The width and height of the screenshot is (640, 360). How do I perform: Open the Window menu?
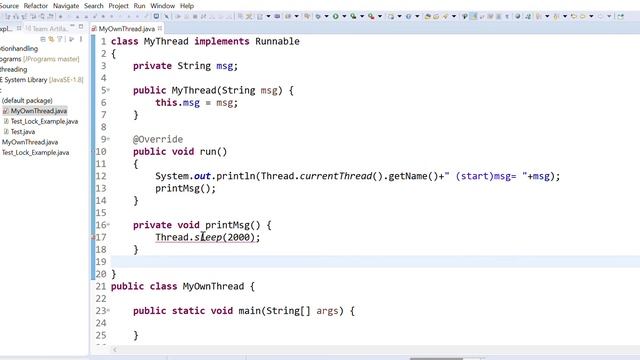pyautogui.click(x=162, y=6)
